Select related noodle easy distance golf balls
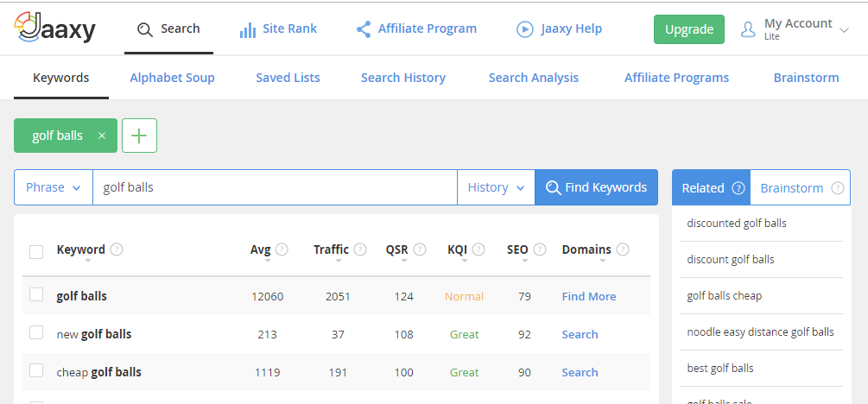The height and width of the screenshot is (404, 868). 760,332
